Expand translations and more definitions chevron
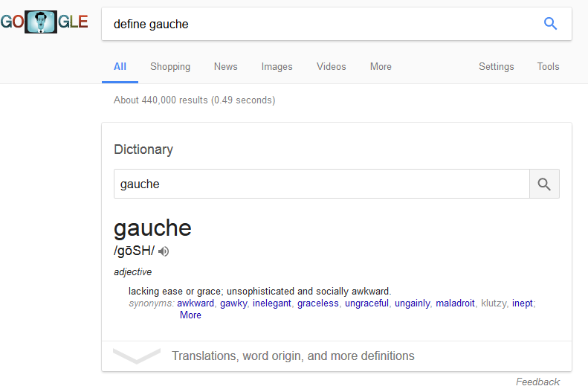Viewport: 588px width, 389px height. pyautogui.click(x=136, y=356)
